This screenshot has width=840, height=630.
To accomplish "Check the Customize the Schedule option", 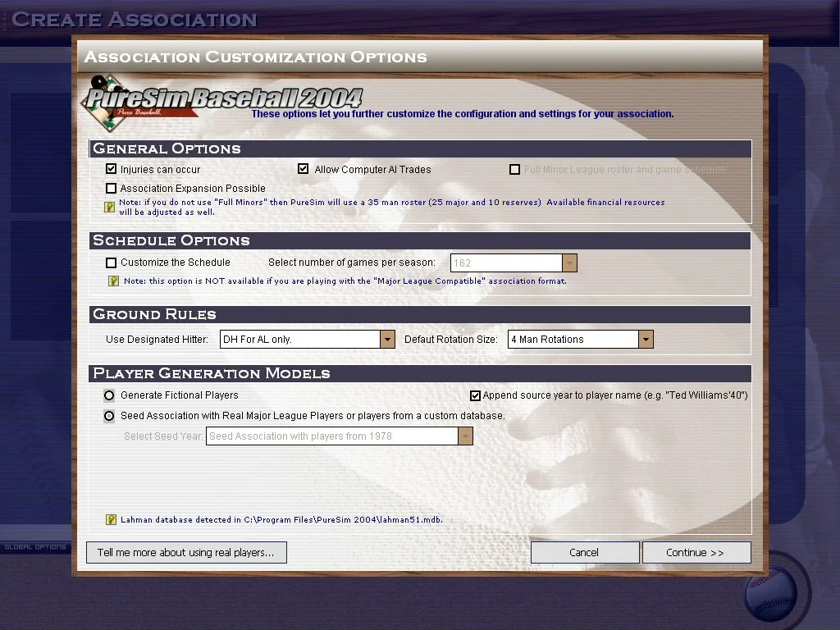I will (112, 263).
